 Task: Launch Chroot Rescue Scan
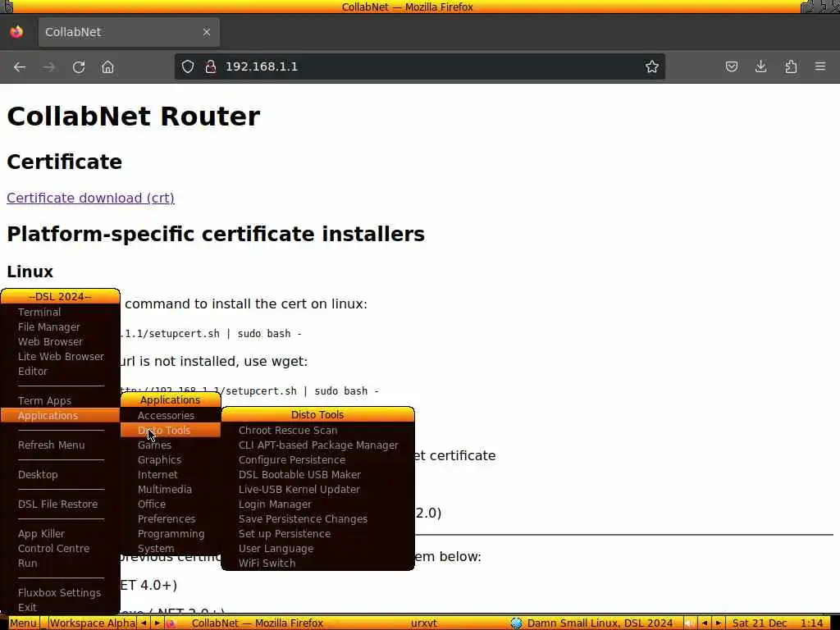coord(317,430)
